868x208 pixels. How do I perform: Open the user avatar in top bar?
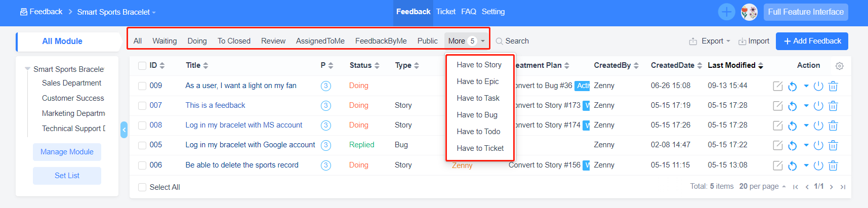coord(749,12)
